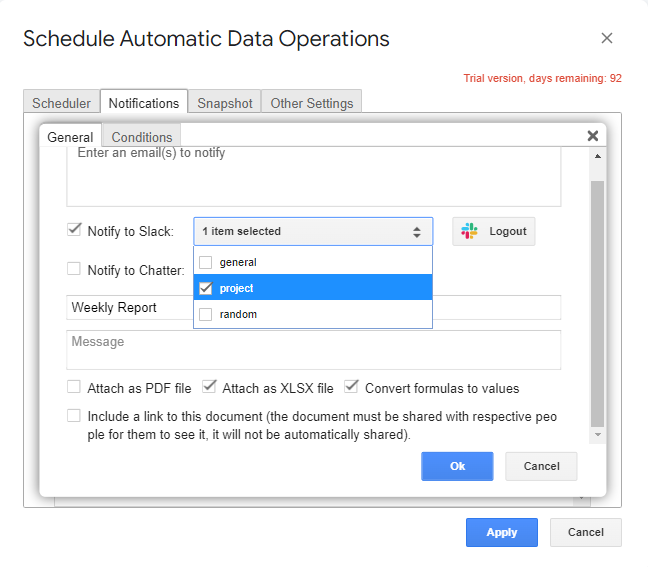648x567 pixels.
Task: Toggle Convert formulas to values checkbox
Action: 352,387
